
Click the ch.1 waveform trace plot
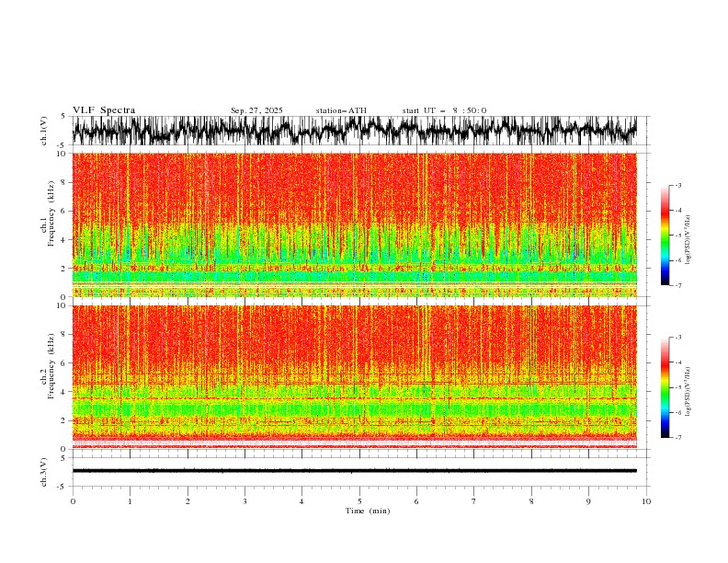tap(355, 131)
